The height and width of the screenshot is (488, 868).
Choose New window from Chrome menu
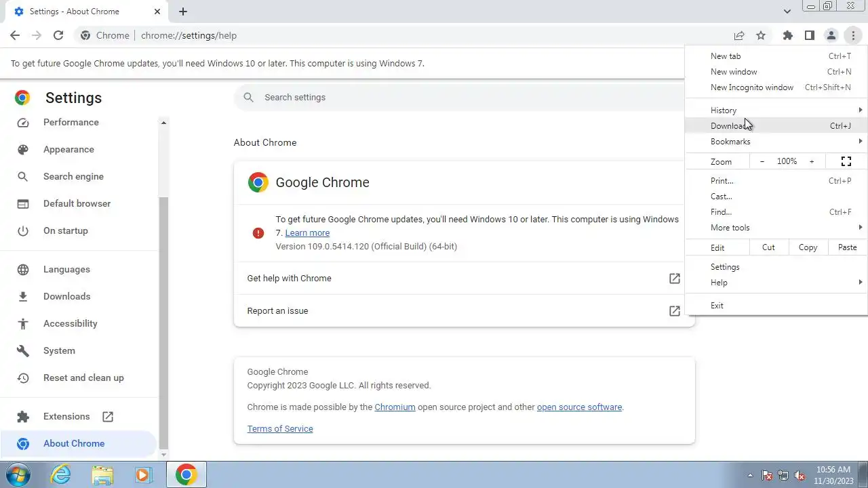(776, 72)
